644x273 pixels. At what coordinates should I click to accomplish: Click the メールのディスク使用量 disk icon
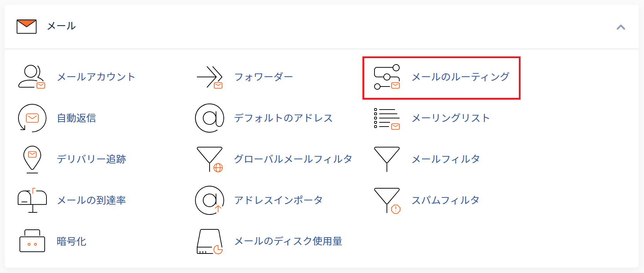click(x=210, y=241)
